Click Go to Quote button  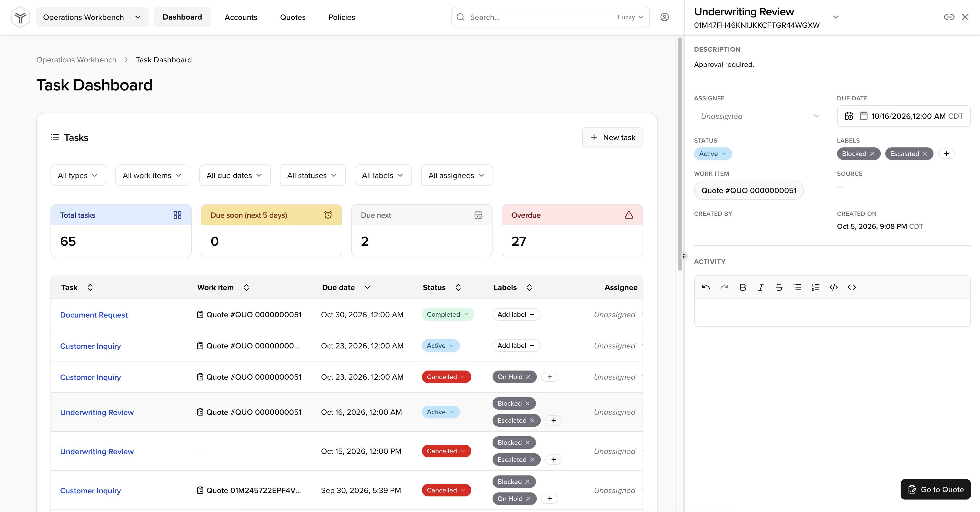[935, 490]
